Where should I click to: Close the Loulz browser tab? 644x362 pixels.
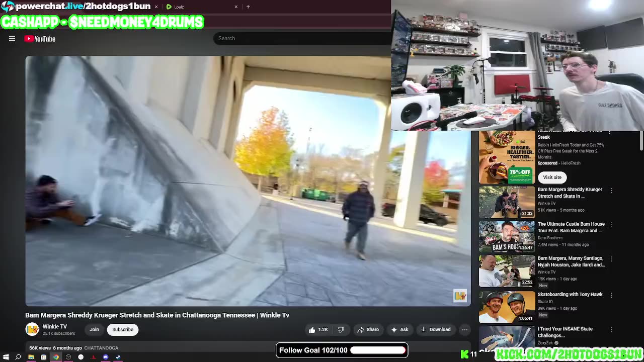(236, 7)
